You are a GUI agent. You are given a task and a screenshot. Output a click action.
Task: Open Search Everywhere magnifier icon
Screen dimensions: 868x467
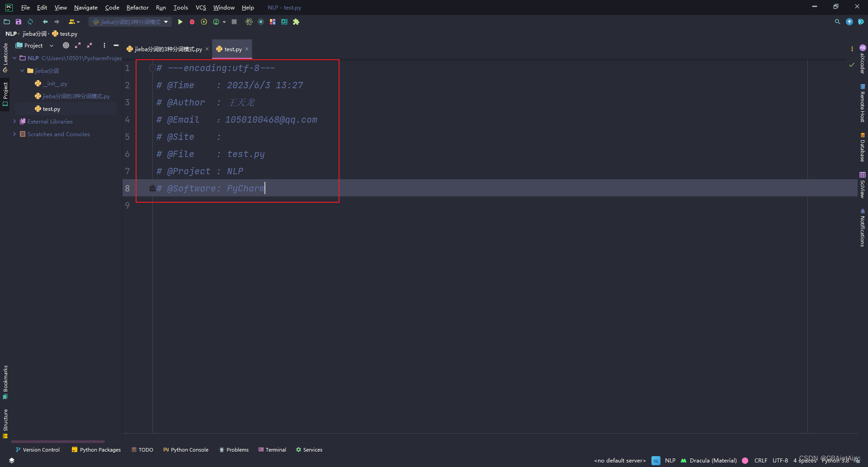(837, 22)
